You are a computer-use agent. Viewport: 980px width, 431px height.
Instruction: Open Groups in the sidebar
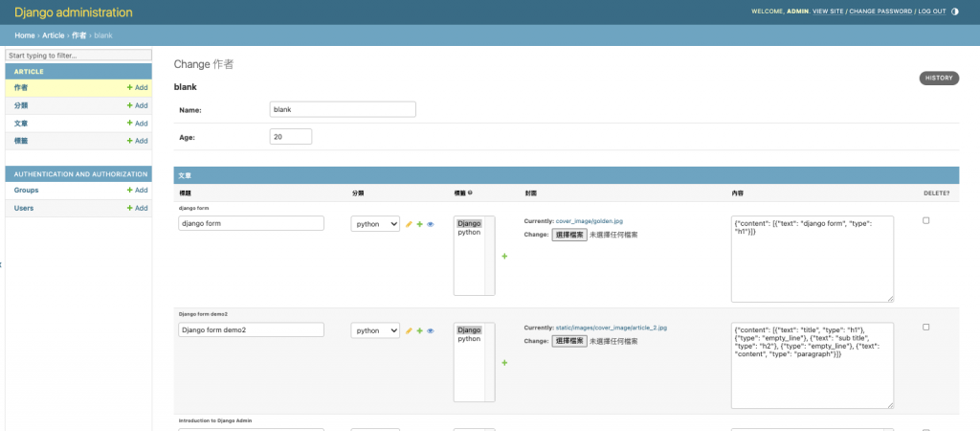(26, 191)
